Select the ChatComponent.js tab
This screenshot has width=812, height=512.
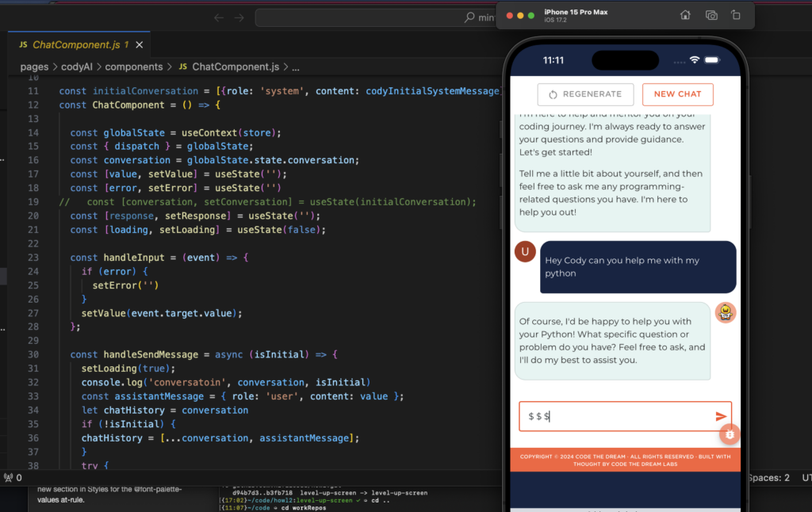click(x=80, y=45)
